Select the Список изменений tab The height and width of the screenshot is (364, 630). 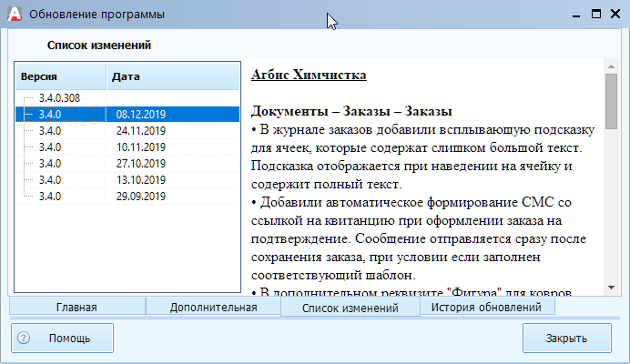(x=351, y=308)
